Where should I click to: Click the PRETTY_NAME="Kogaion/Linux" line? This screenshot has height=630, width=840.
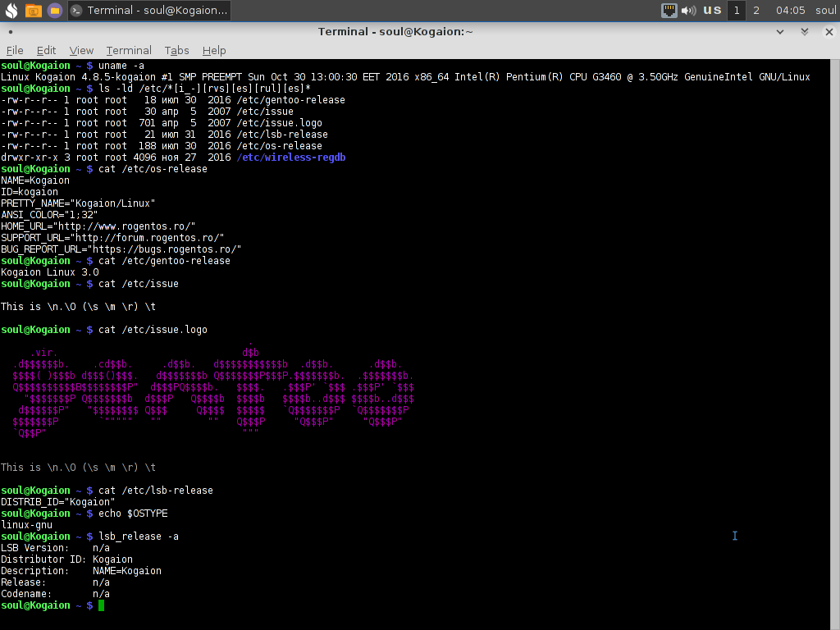78,203
